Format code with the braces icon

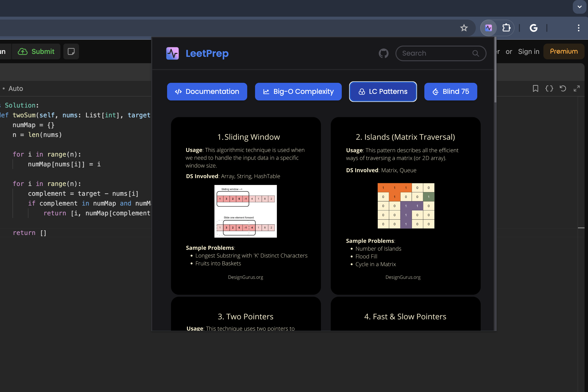[549, 88]
